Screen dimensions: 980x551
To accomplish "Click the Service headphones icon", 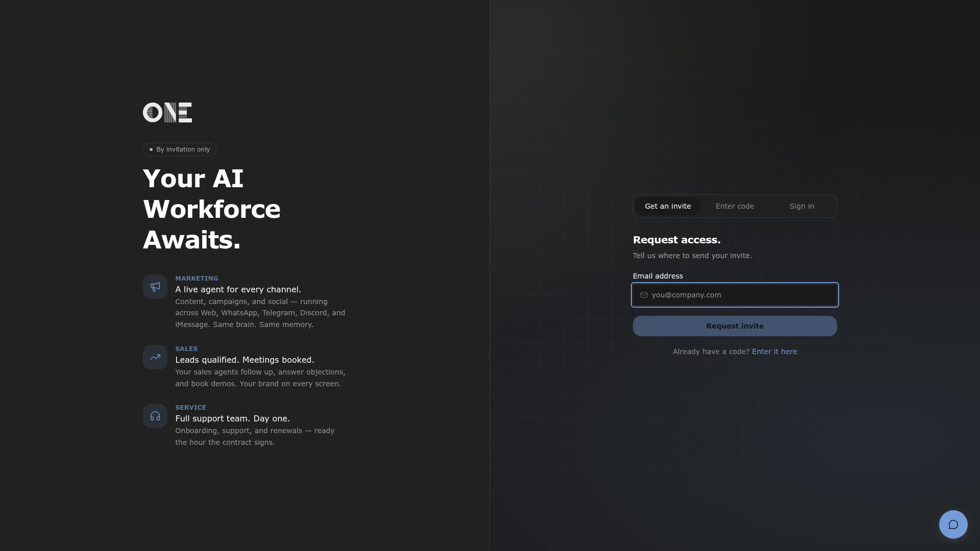I will click(155, 416).
